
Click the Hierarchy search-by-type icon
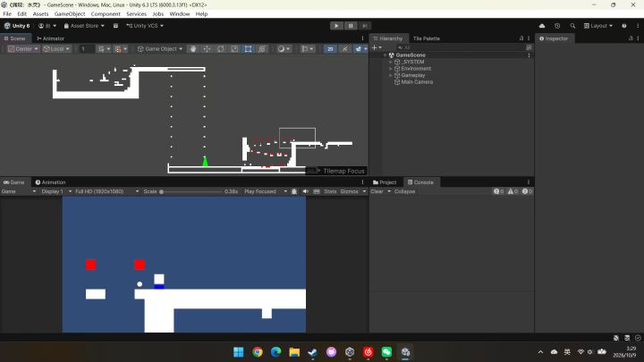529,47
